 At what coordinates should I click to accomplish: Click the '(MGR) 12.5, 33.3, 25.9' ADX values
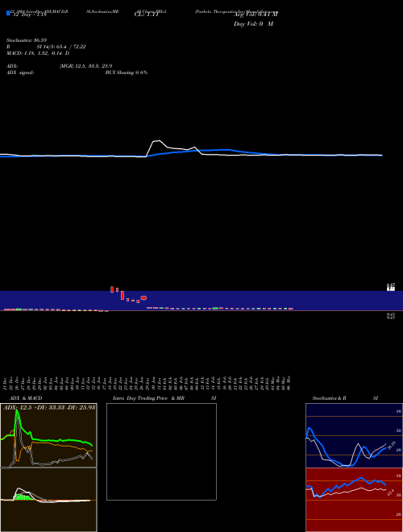tap(85, 66)
